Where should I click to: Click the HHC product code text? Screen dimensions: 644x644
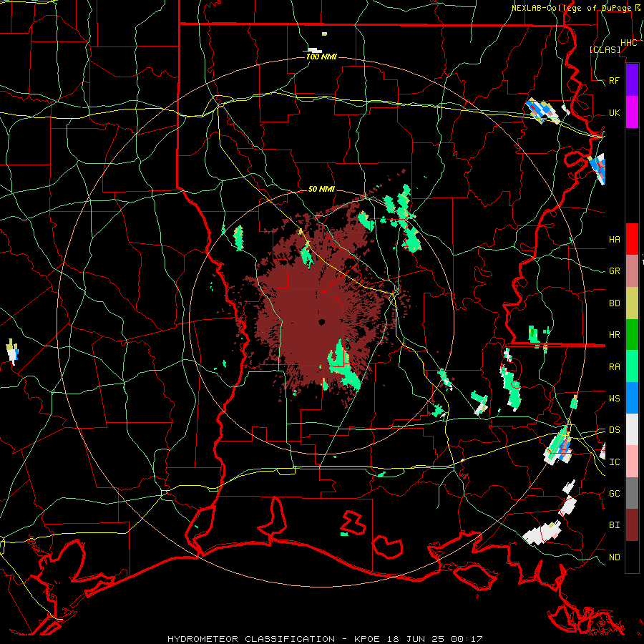pos(629,43)
